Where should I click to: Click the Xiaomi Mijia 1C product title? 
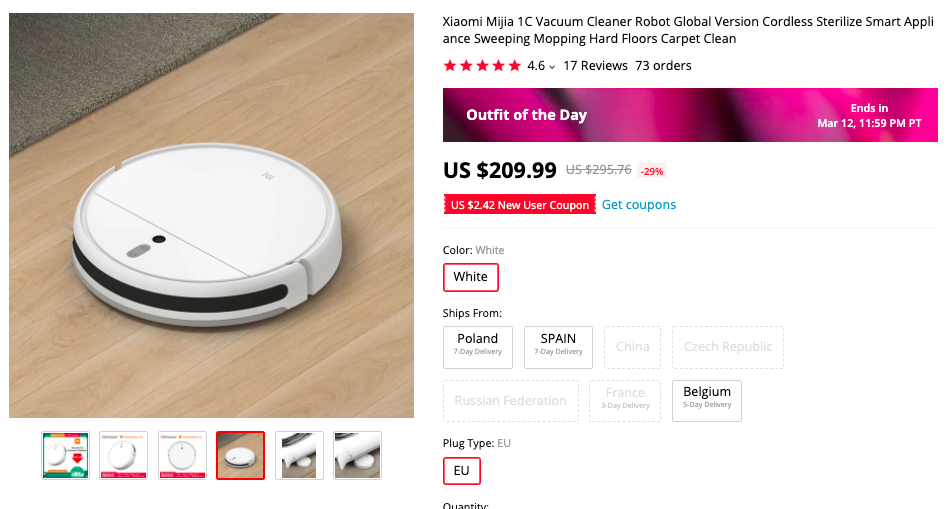(x=690, y=30)
